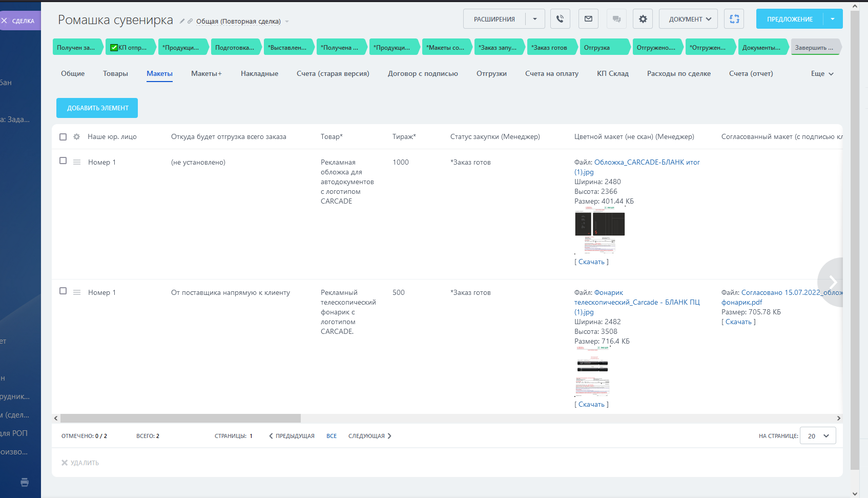The image size is (868, 498).
Task: Tick the checkbox for the telescopic flashlight row
Action: point(63,291)
